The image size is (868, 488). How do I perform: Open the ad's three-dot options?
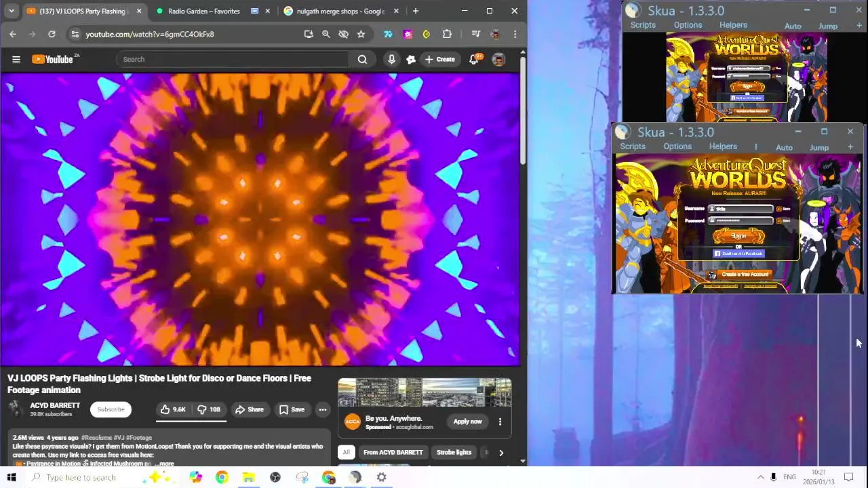tap(500, 422)
